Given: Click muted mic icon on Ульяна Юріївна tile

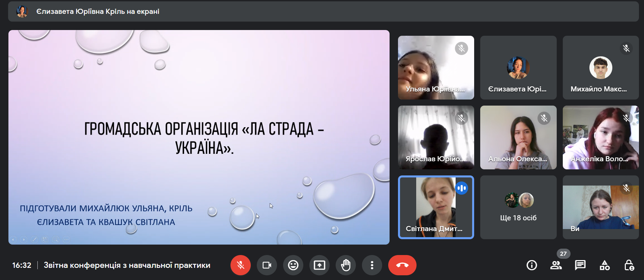Looking at the screenshot, I should coord(461,49).
